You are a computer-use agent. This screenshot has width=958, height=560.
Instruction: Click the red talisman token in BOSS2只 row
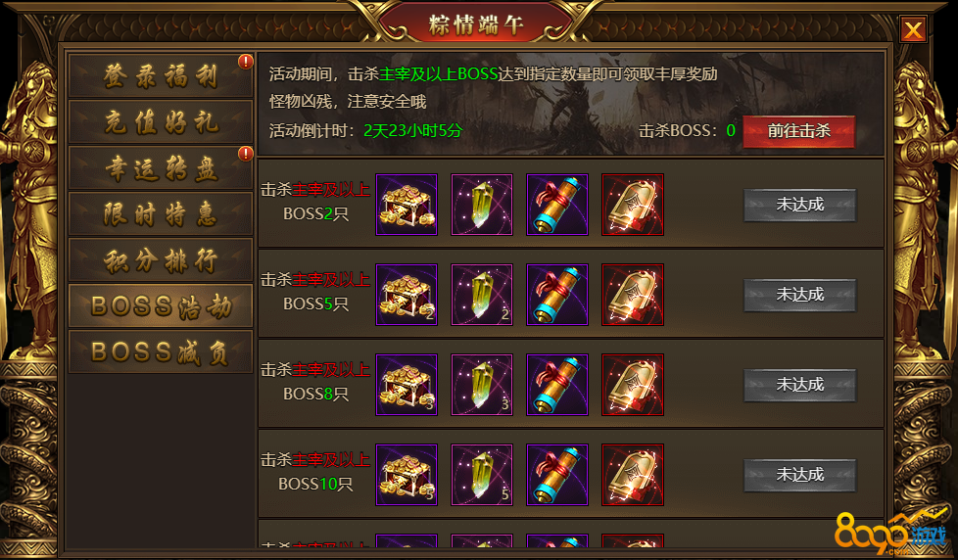coord(633,205)
